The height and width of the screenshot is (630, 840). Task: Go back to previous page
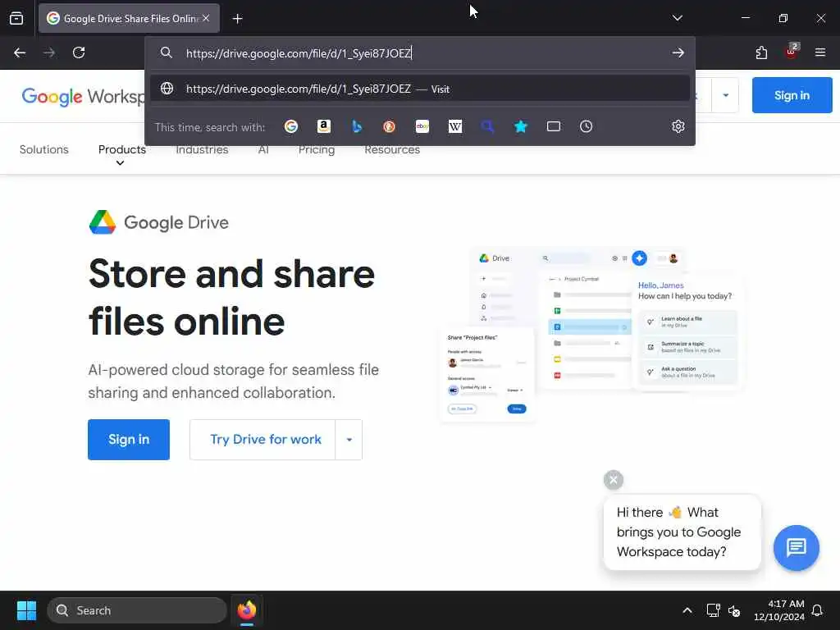tap(20, 52)
